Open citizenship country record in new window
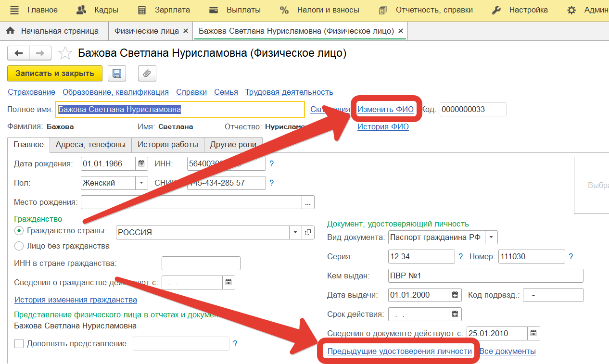Screen dimensions: 609x364 point(308,232)
